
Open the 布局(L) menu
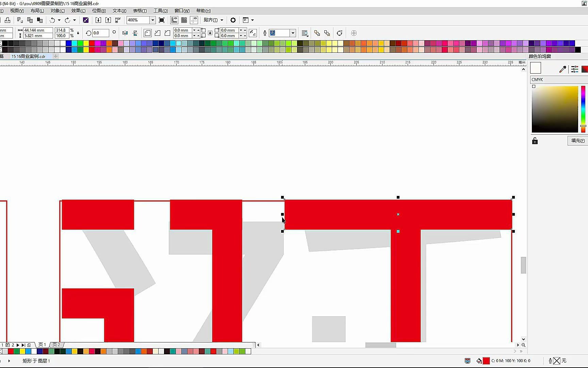[x=37, y=11]
